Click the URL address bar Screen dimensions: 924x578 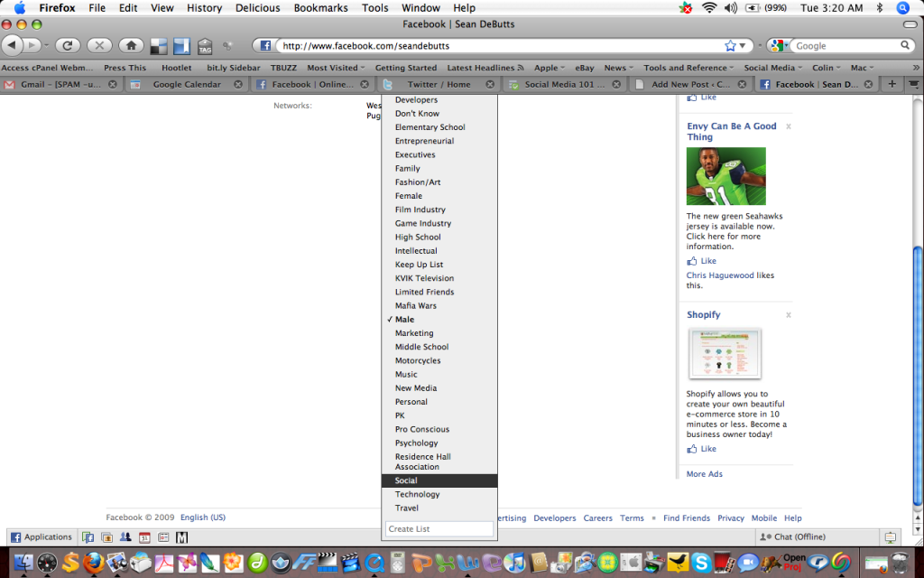[501, 45]
